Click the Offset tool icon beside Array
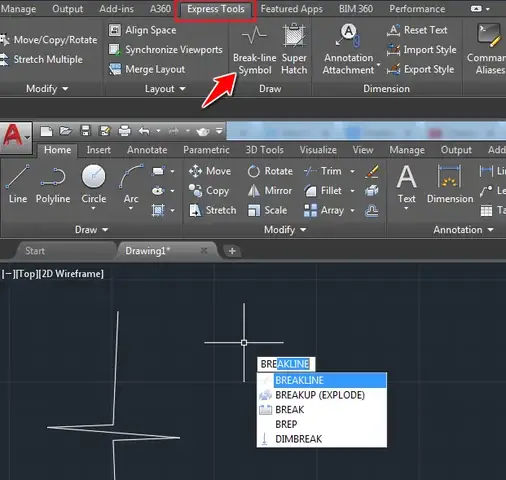The width and height of the screenshot is (506, 480). tap(372, 210)
